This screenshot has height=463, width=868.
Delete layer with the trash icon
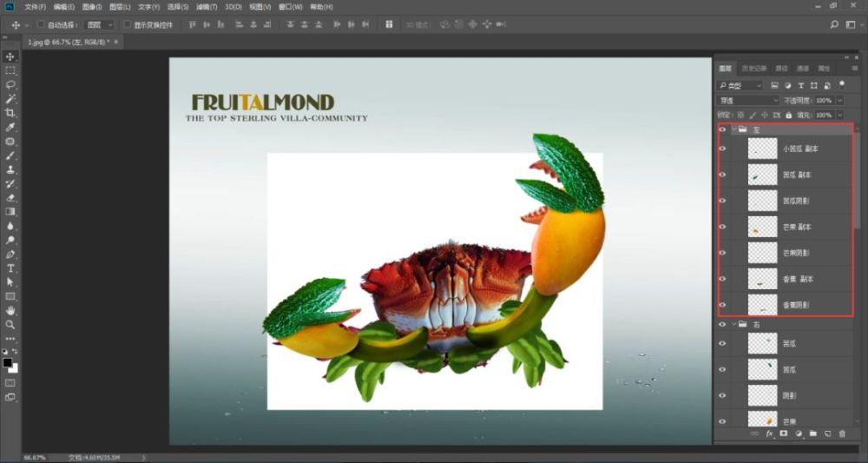[842, 433]
